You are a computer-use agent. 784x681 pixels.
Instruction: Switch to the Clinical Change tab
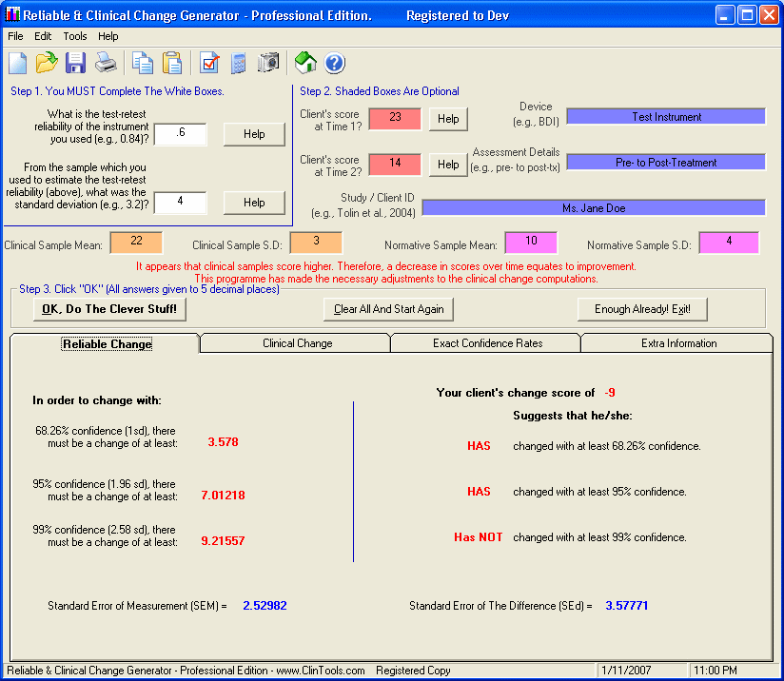point(297,343)
